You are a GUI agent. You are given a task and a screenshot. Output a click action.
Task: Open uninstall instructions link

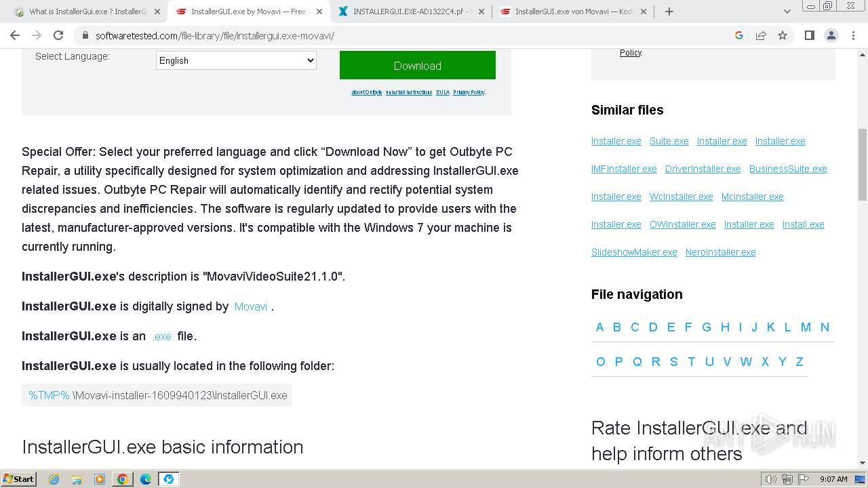[x=409, y=92]
